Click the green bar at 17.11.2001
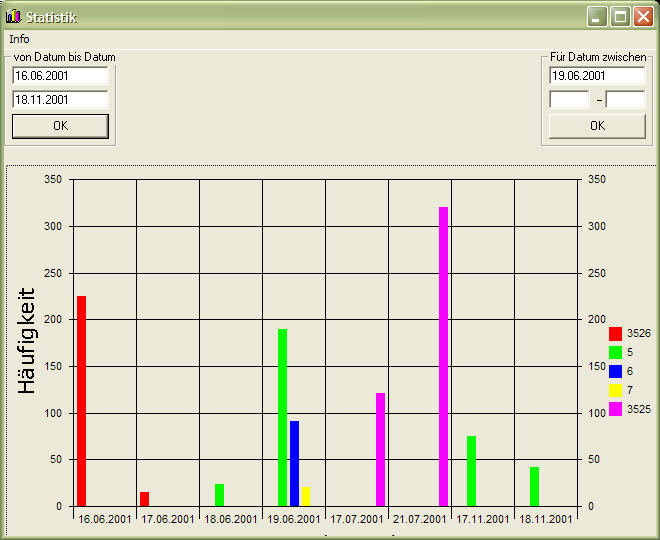Viewport: 660px width, 540px height. coord(471,471)
